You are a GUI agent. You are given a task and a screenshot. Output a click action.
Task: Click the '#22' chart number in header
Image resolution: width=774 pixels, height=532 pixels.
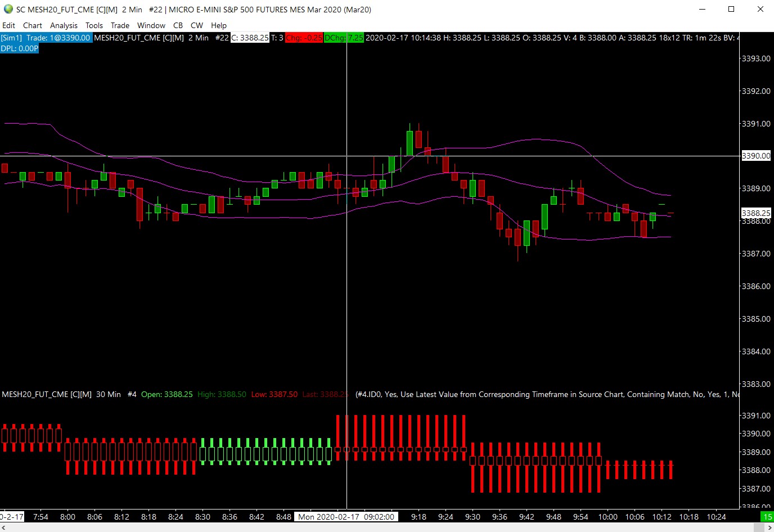pos(222,38)
